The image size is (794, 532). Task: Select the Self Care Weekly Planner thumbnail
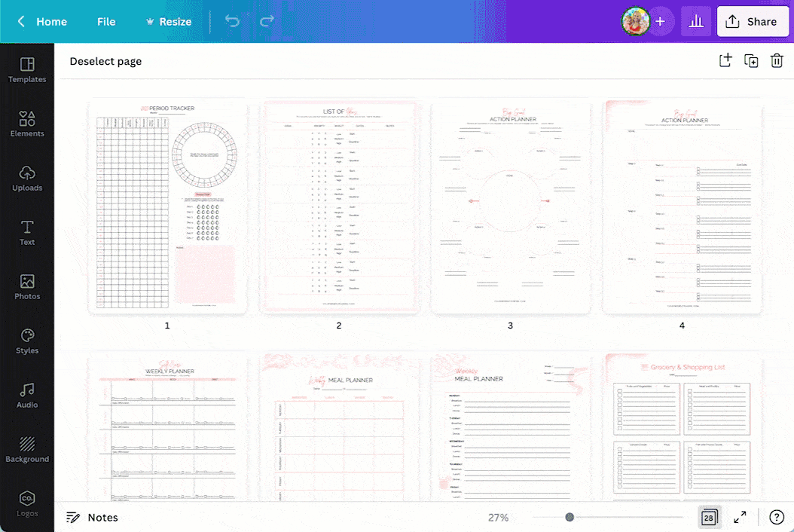[x=167, y=427]
